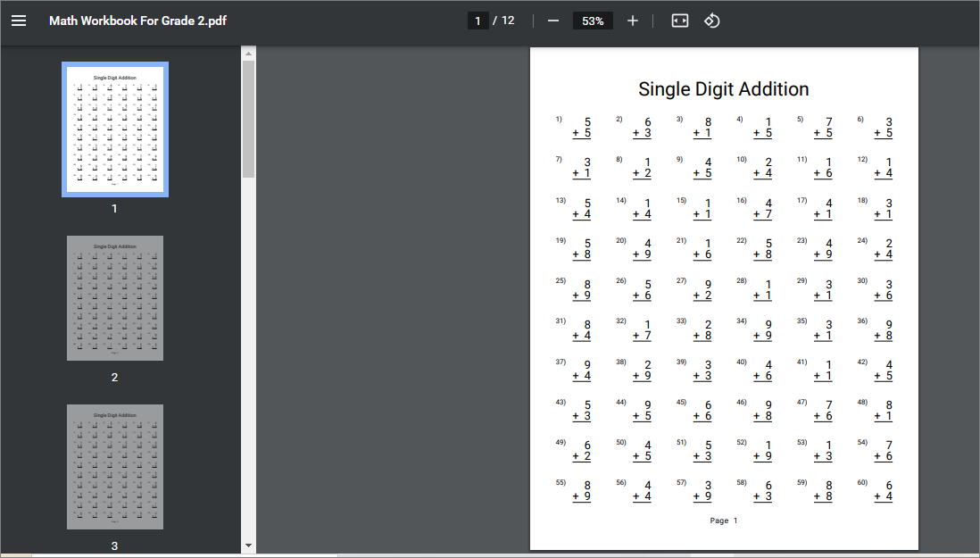Screen dimensions: 980x558
Task: Click the 53% zoom level field
Action: (593, 21)
